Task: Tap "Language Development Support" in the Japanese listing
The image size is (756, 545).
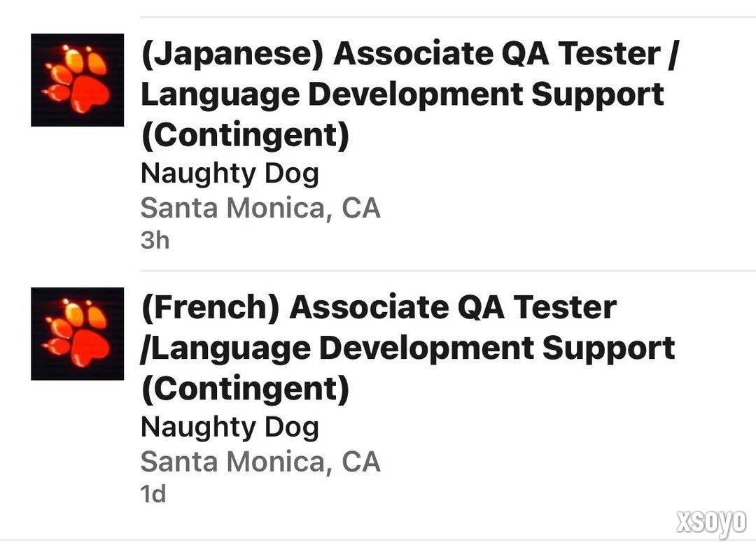Action: (x=402, y=94)
